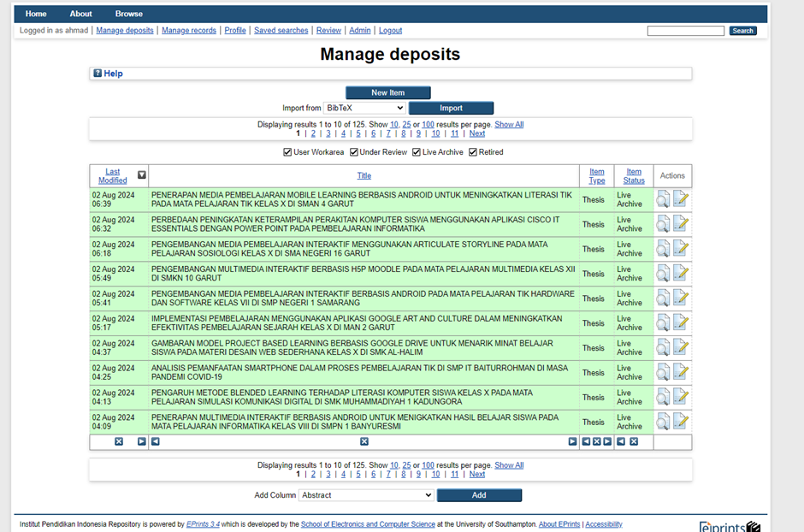View details of the smartphone pandemi Covid-19 thesis
This screenshot has height=532, width=804.
(663, 373)
